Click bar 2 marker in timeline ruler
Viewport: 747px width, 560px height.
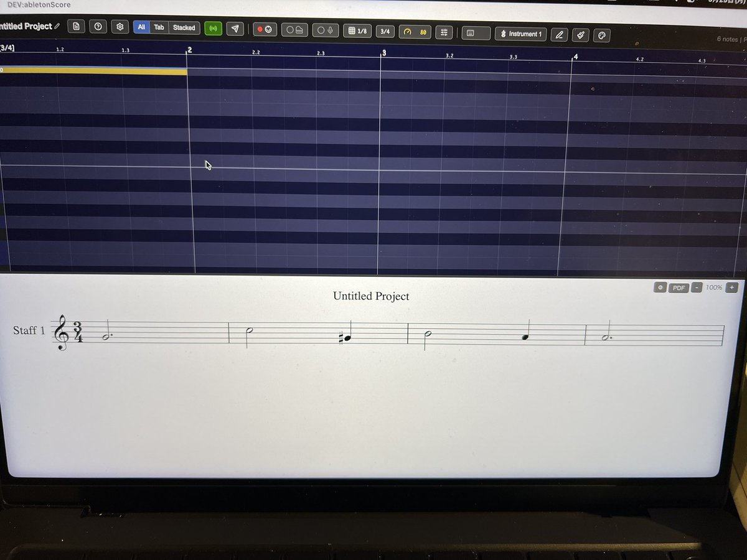point(189,50)
